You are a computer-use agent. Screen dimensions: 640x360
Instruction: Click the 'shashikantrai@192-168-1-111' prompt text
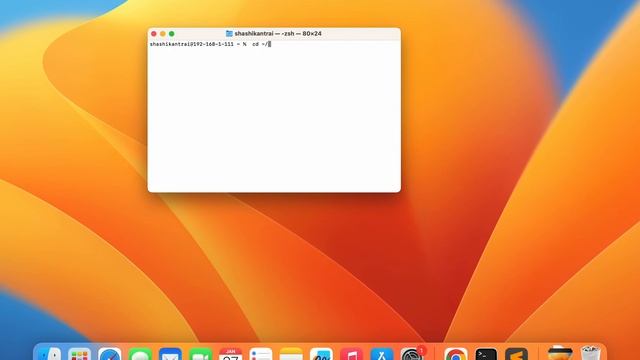pos(192,44)
